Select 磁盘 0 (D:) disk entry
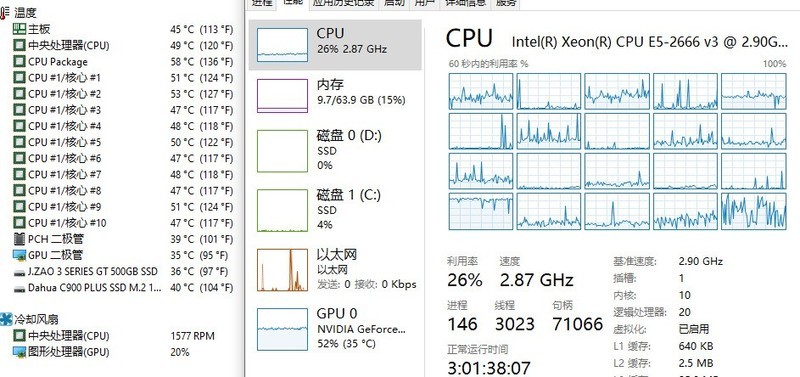This screenshot has width=800, height=377. click(x=335, y=151)
